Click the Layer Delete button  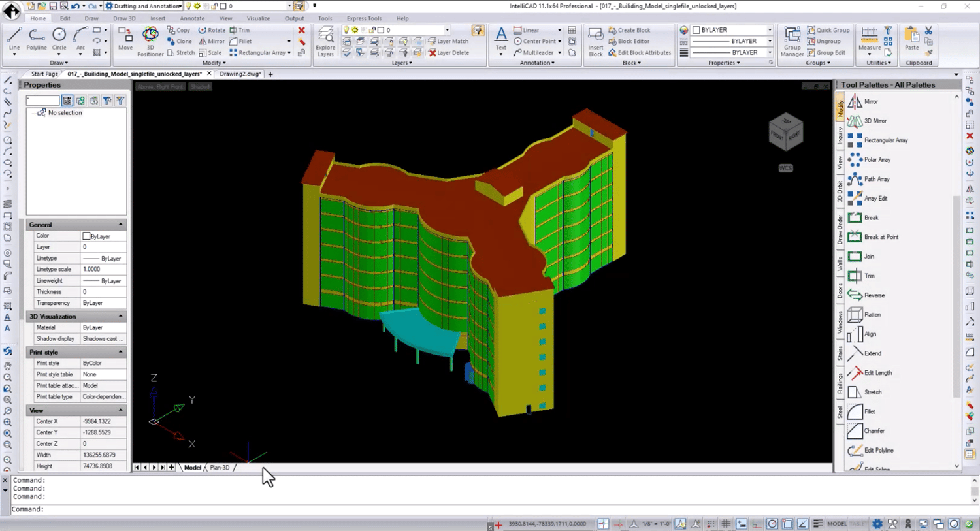click(x=448, y=52)
